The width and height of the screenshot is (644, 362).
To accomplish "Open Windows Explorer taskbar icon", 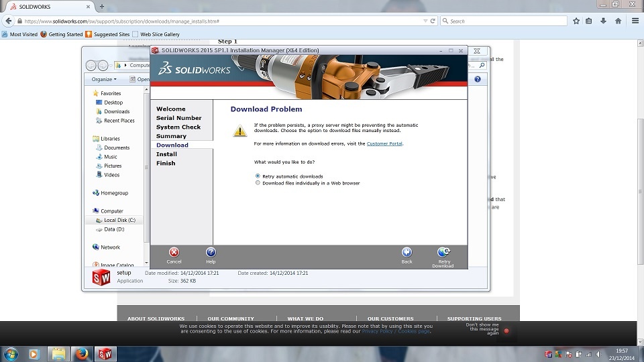I will pyautogui.click(x=58, y=354).
